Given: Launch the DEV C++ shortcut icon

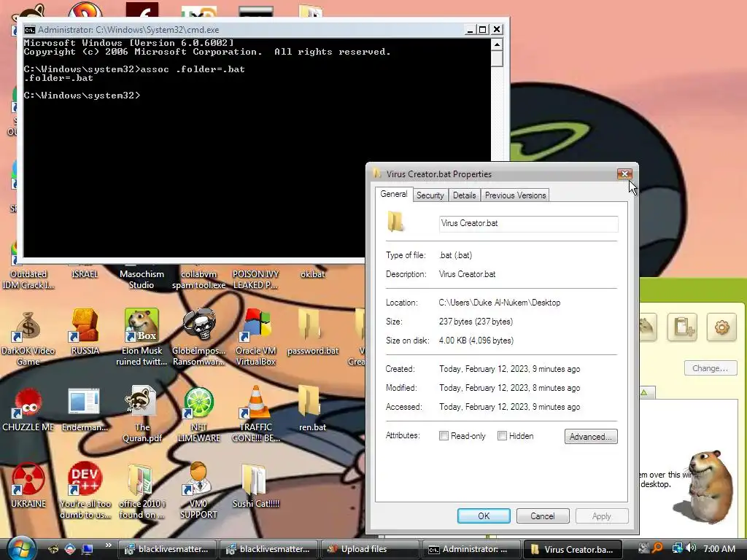Looking at the screenshot, I should 85,479.
